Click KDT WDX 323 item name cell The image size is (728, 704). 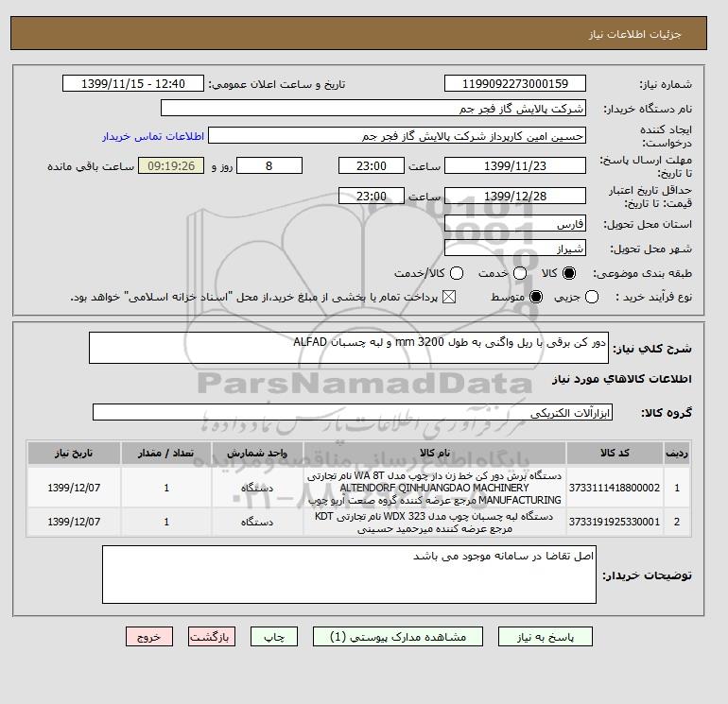click(x=435, y=522)
